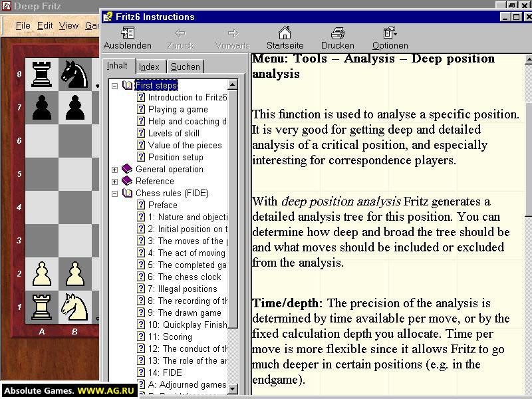Click the open book icon beside Chess rules (FIDE)

[127, 193]
